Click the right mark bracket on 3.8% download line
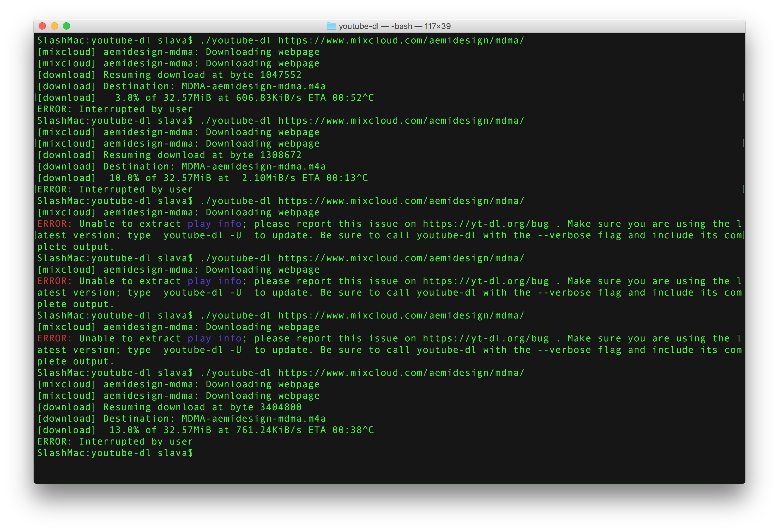This screenshot has height=532, width=779. tap(743, 97)
